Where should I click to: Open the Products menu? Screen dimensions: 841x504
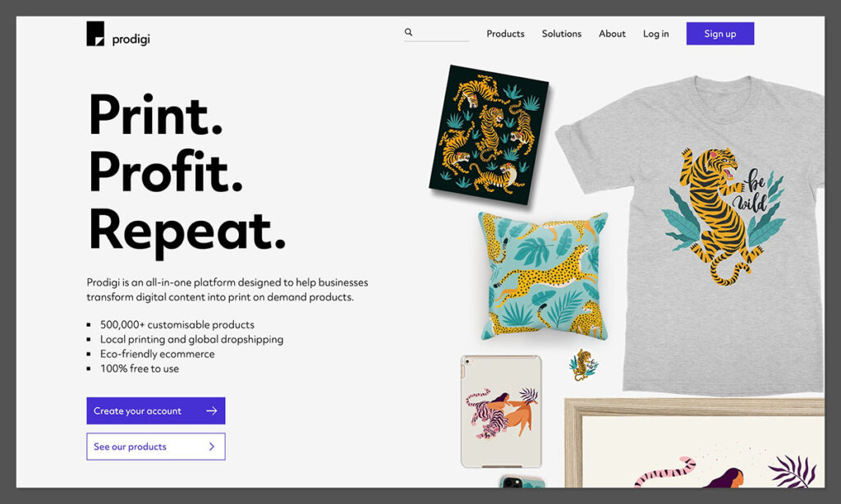tap(505, 34)
